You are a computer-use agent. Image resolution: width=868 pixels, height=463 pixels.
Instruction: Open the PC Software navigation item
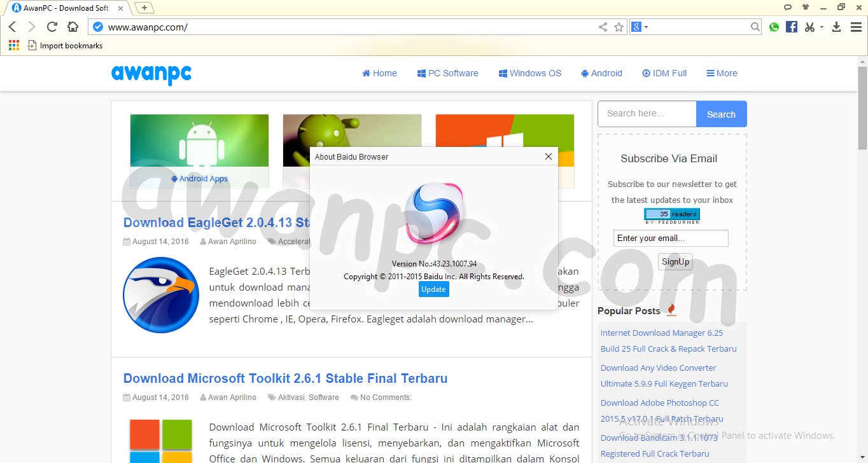(447, 73)
